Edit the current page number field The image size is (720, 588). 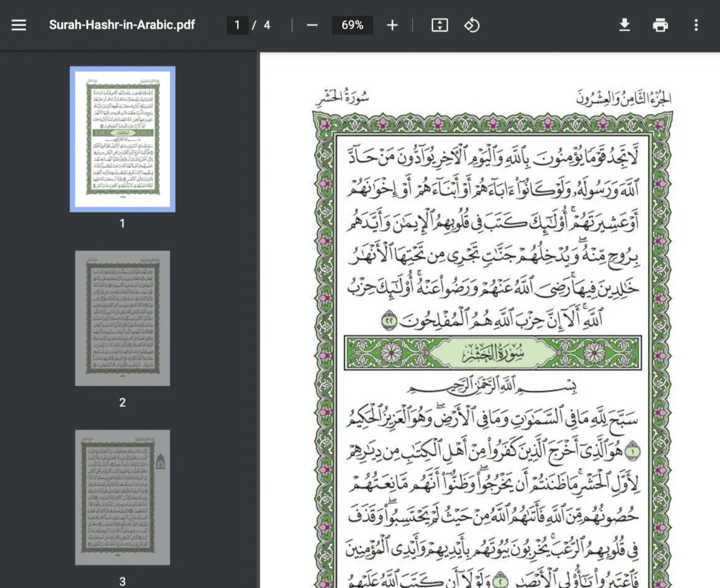pos(238,25)
